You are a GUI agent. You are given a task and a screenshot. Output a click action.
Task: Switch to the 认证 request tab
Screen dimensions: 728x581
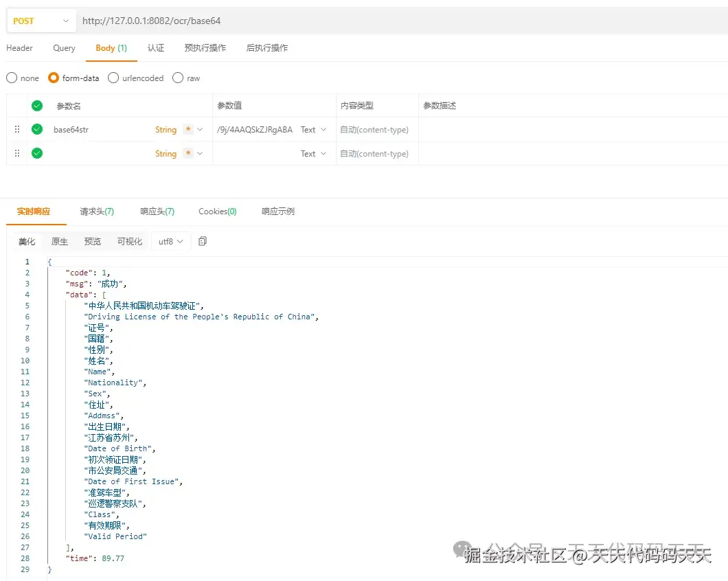[x=156, y=48]
